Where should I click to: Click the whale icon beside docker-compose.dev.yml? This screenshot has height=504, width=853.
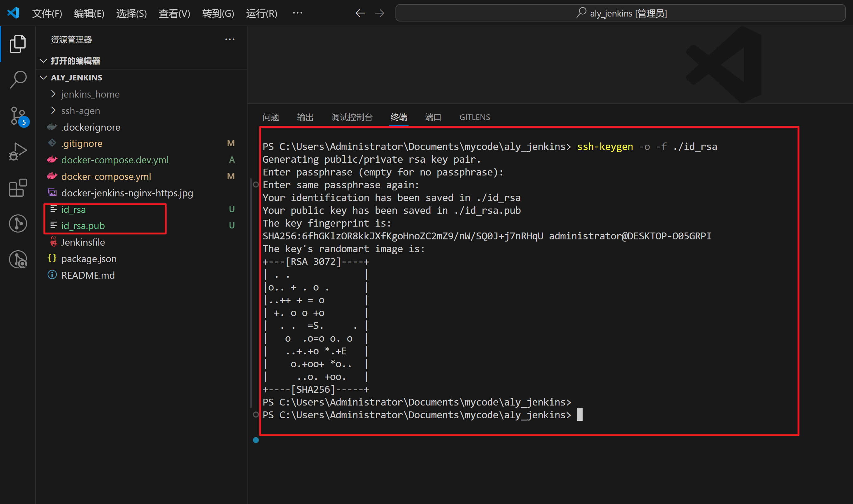52,160
